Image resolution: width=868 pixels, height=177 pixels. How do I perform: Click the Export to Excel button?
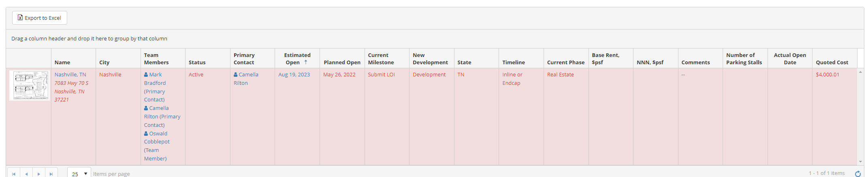tap(40, 18)
